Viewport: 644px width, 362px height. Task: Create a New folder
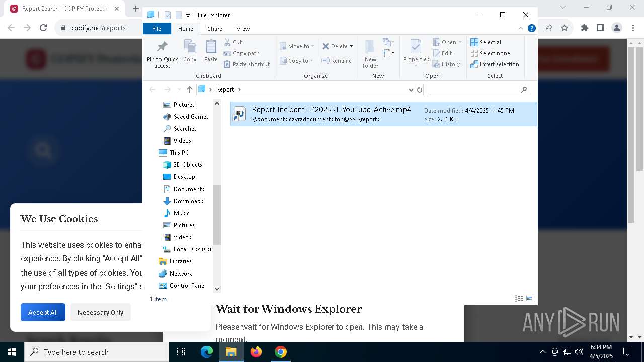coord(370,54)
